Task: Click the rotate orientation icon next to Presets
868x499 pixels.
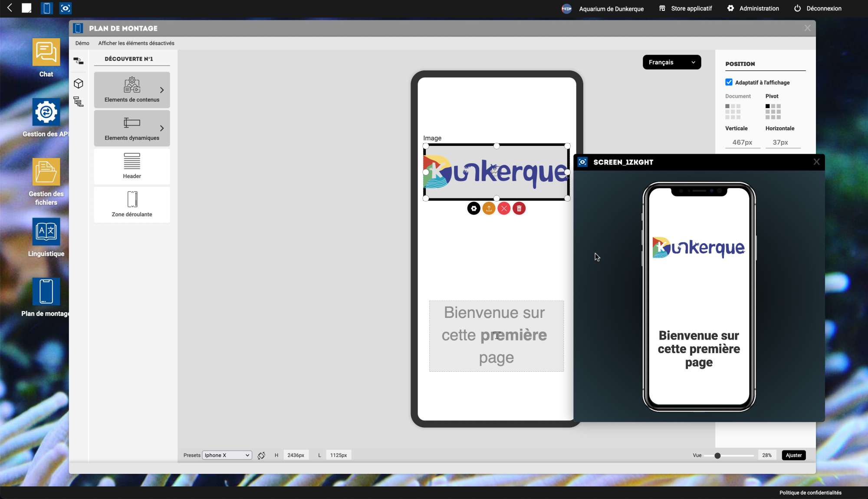Action: [261, 455]
